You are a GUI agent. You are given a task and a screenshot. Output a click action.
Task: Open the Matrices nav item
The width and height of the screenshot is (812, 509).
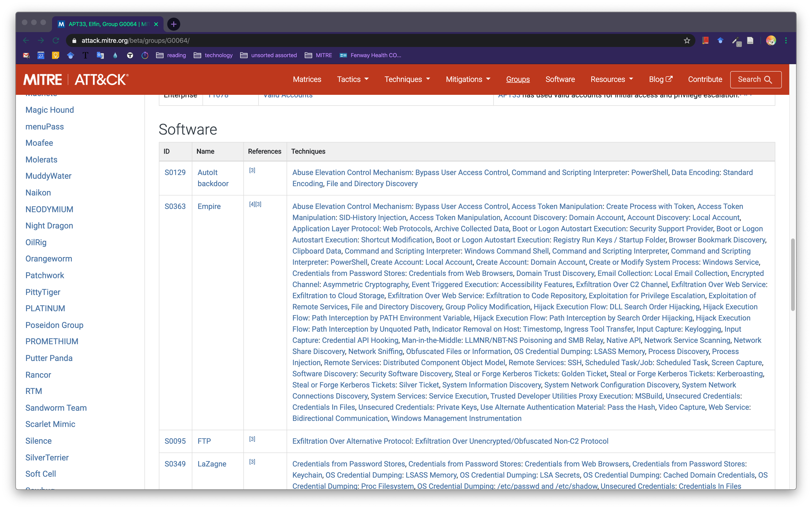[x=307, y=79]
